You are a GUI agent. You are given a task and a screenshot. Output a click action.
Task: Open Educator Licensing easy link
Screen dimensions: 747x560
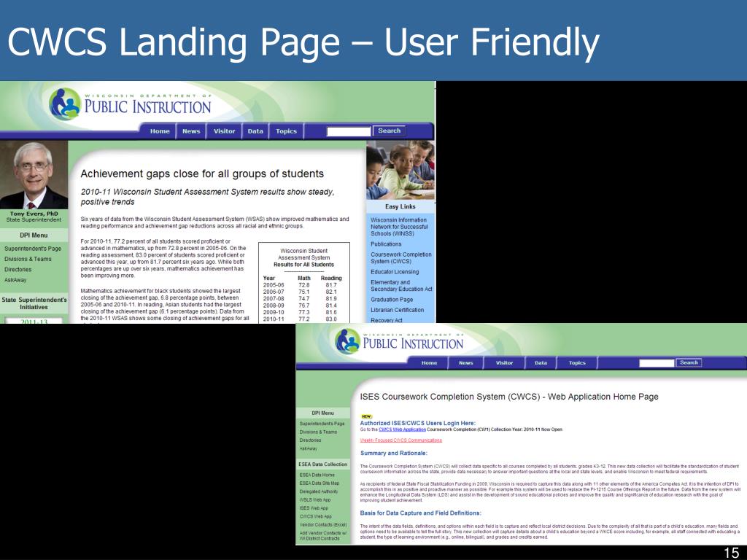pos(395,272)
